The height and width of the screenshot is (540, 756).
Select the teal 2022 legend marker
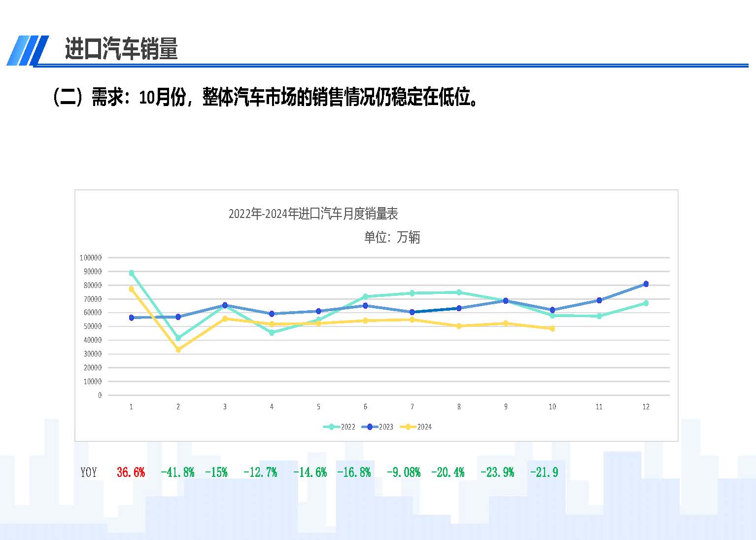click(x=331, y=427)
